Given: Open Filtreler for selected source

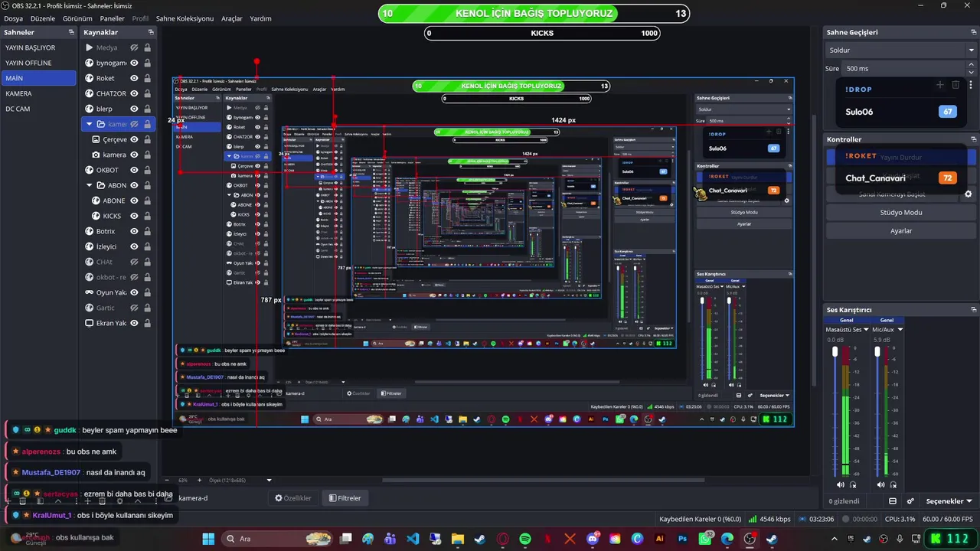Looking at the screenshot, I should point(345,498).
